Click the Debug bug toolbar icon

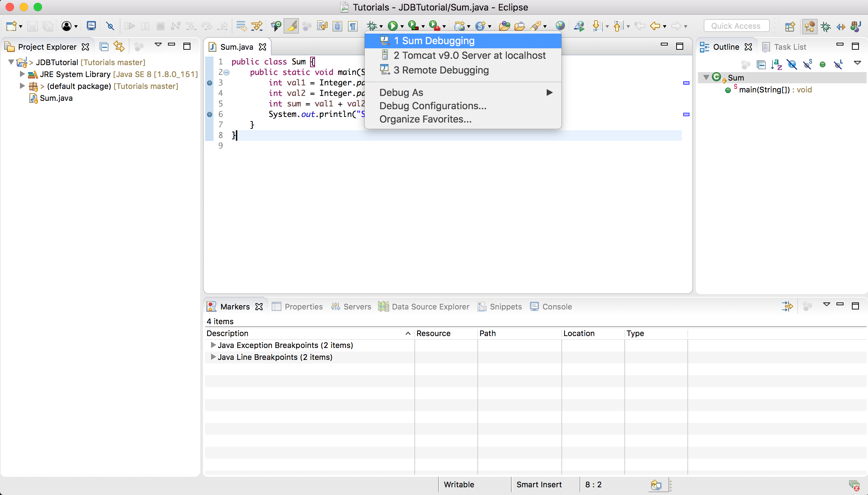(x=372, y=26)
